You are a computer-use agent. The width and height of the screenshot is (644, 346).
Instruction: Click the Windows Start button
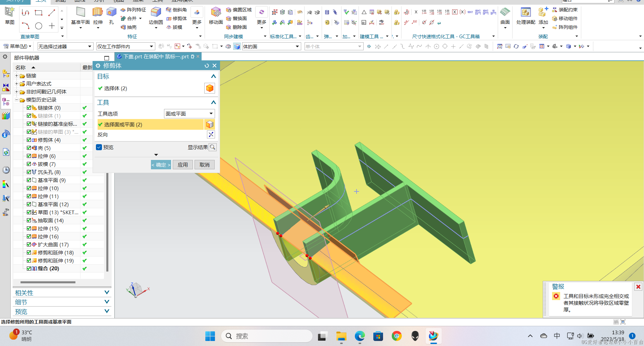point(210,336)
